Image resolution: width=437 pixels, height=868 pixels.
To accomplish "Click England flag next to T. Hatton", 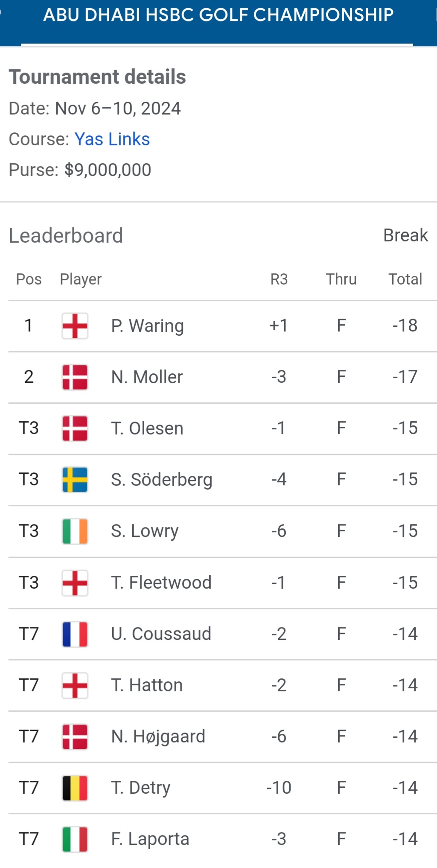I will coord(75,686).
